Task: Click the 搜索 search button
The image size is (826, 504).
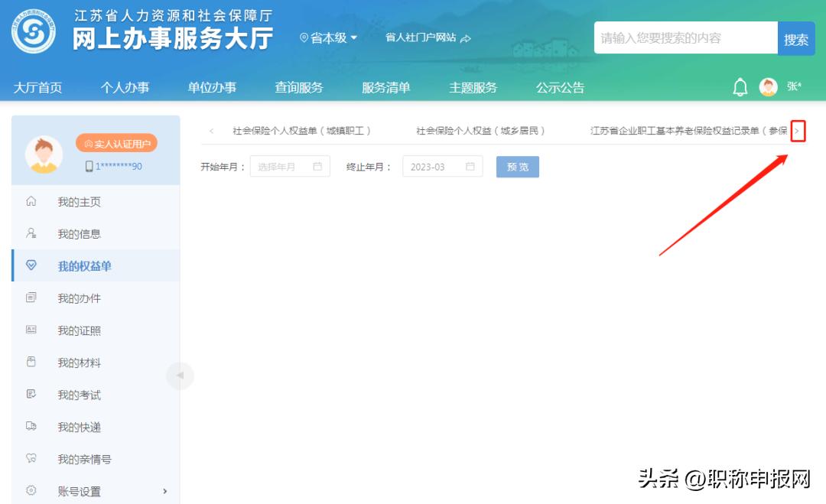Action: [x=796, y=37]
